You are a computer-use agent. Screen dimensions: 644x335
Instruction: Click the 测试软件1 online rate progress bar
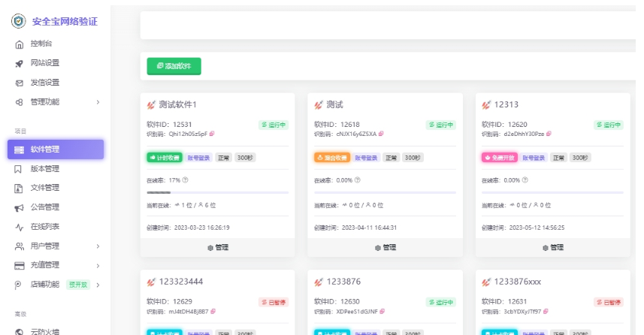217,193
